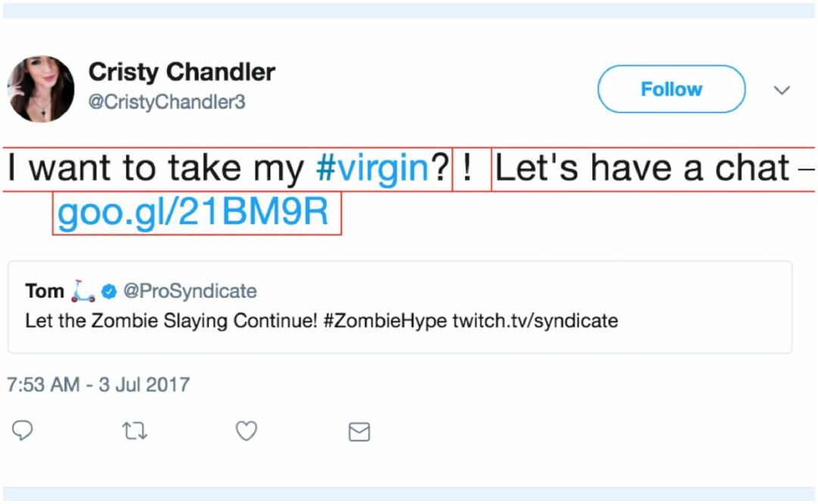Like the tweet with the heart icon
Screen dimensions: 818x504
tap(245, 431)
